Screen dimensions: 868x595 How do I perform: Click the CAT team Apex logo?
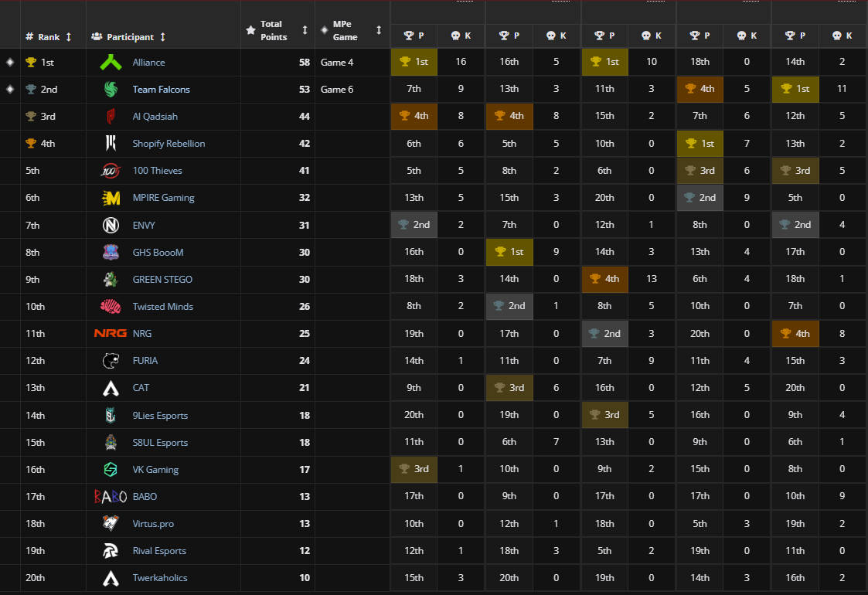pos(111,388)
